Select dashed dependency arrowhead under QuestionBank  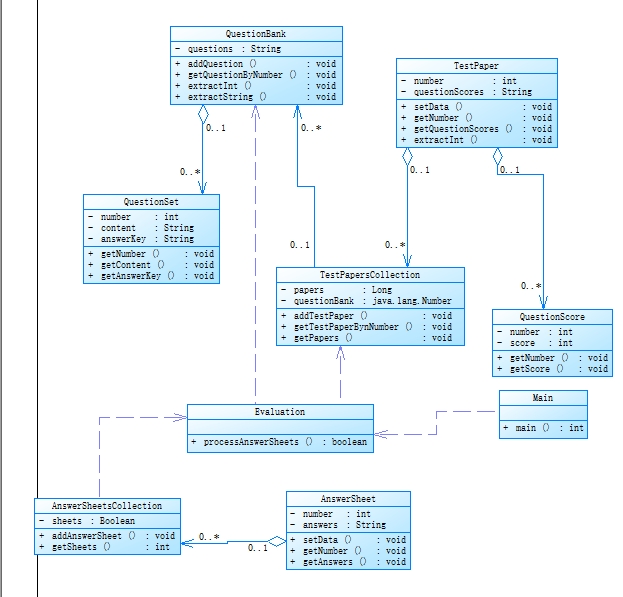click(x=255, y=112)
